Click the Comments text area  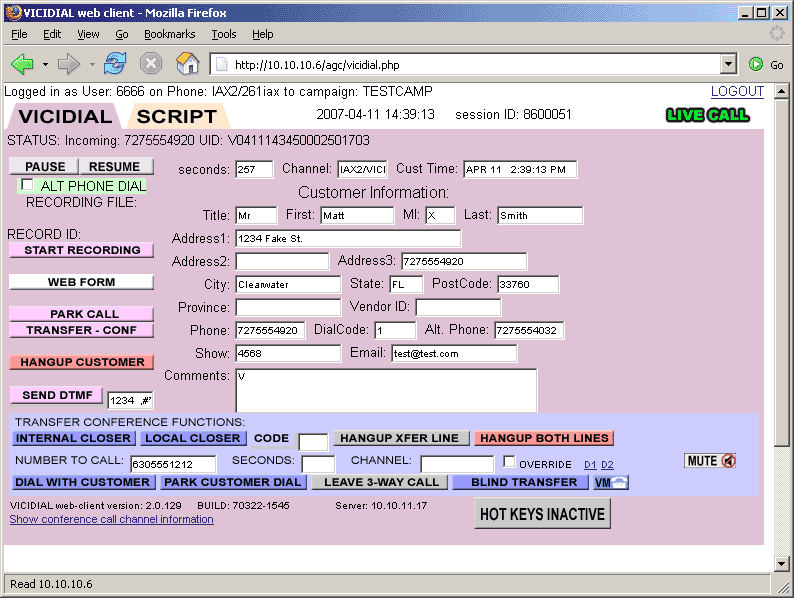coord(386,390)
